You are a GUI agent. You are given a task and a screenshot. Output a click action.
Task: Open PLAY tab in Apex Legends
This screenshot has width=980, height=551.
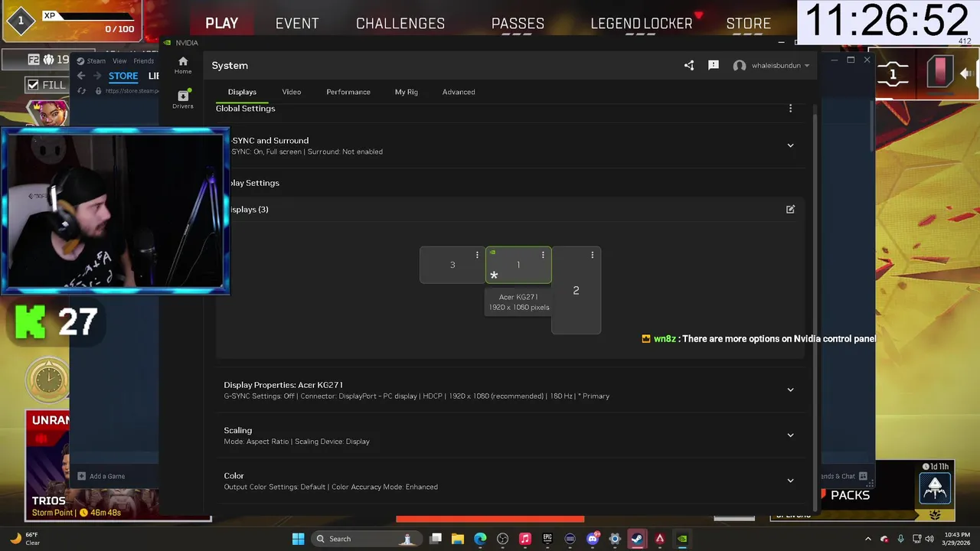[x=222, y=24]
